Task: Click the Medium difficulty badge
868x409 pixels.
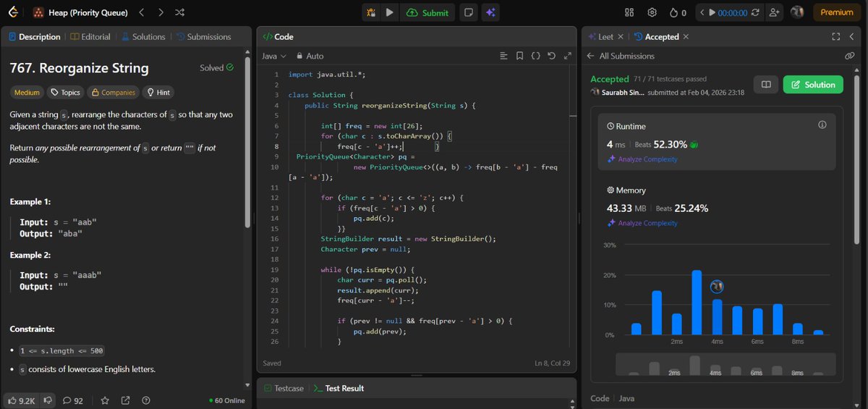Action: pyautogui.click(x=27, y=93)
